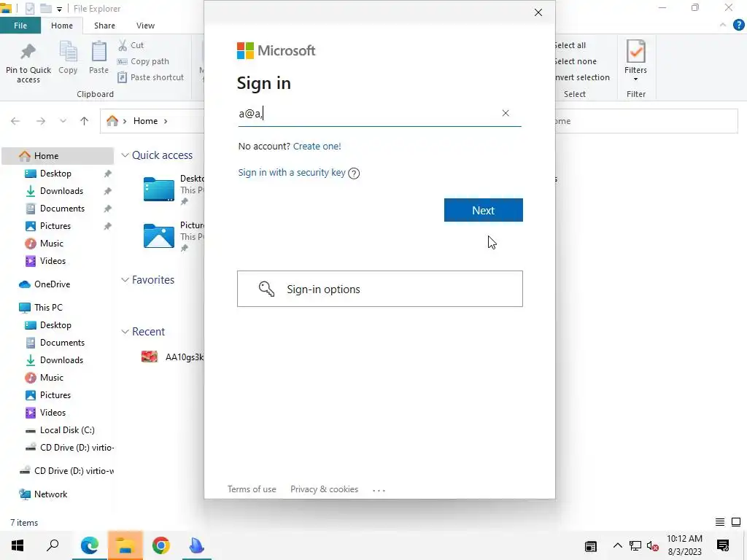Click the Create one! link
The width and height of the screenshot is (747, 560).
[x=317, y=146]
